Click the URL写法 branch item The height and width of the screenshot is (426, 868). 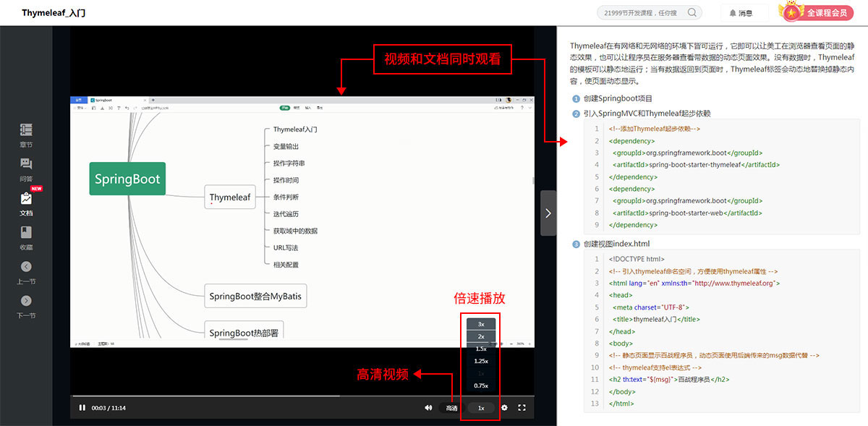[x=286, y=247]
